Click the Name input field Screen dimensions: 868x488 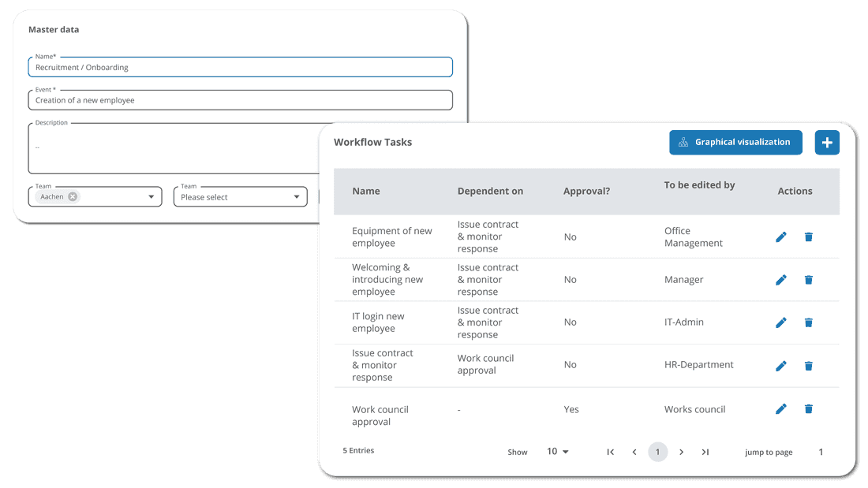pyautogui.click(x=240, y=68)
